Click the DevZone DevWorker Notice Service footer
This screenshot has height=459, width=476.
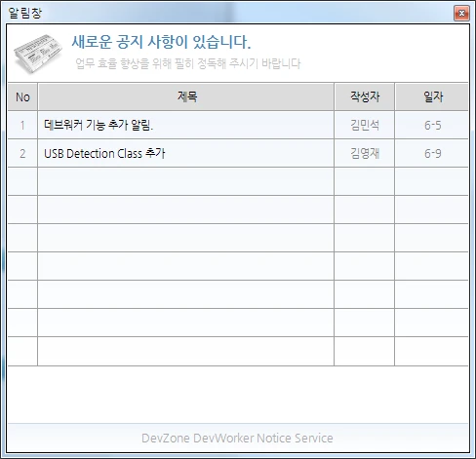pyautogui.click(x=237, y=439)
